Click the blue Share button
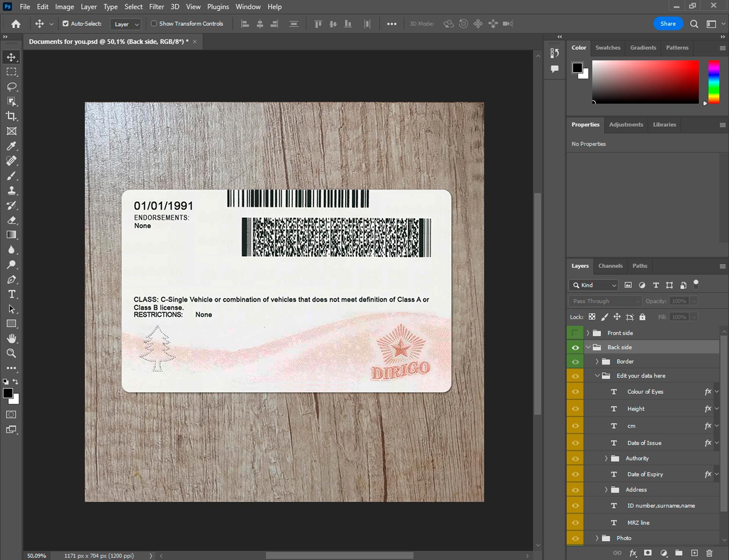 [668, 24]
